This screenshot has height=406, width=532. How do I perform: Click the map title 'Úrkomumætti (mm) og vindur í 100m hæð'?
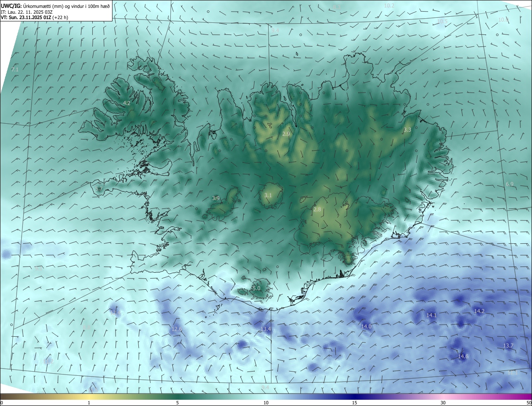tap(66, 6)
